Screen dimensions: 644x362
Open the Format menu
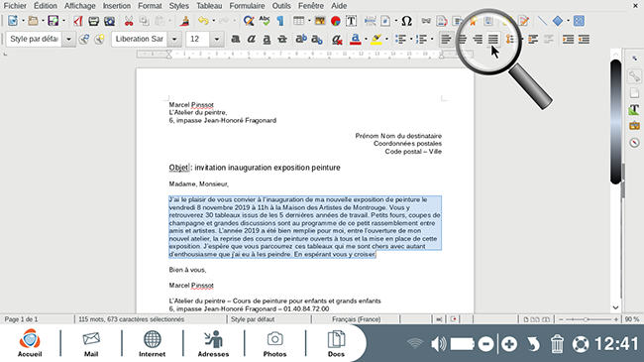pyautogui.click(x=150, y=6)
